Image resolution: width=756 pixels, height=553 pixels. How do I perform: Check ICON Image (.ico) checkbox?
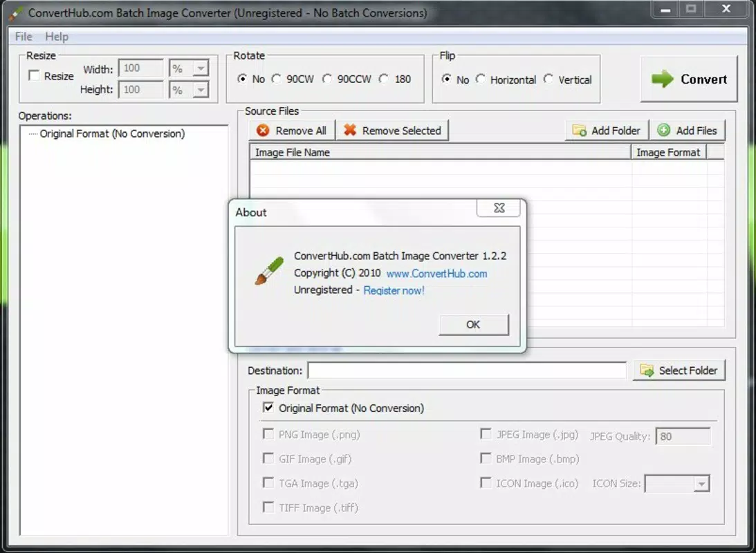tap(486, 482)
